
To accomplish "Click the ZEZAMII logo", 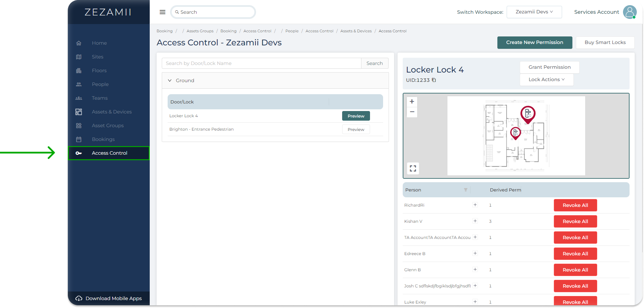I will pos(108,12).
